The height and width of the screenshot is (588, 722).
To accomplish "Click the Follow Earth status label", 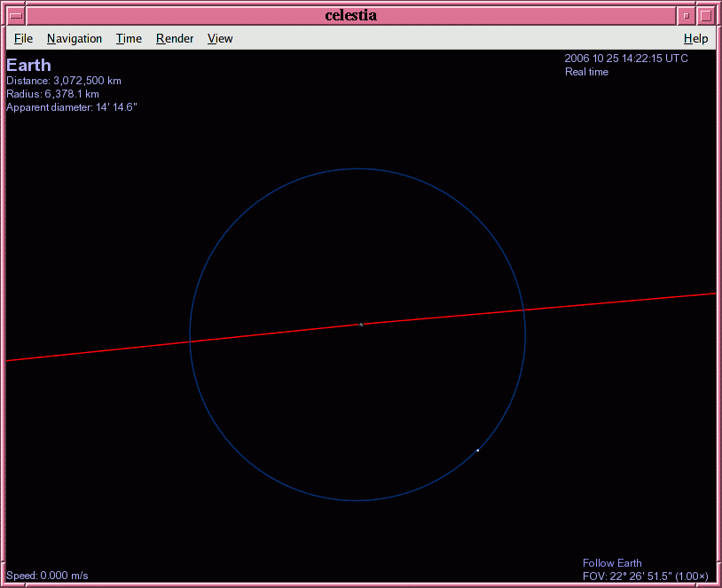I will point(612,563).
